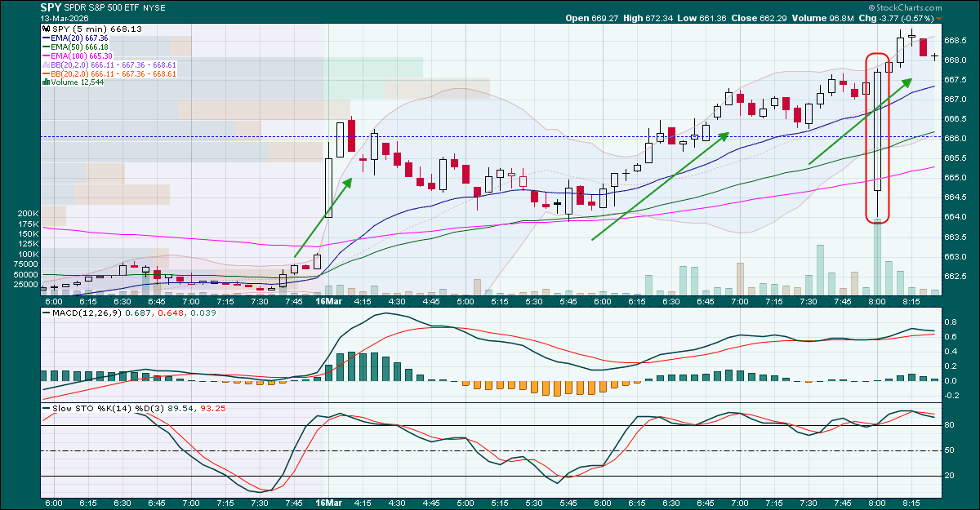Click the candlestick icon beside SPY (5 min)
The image size is (980, 510).
coord(44,29)
